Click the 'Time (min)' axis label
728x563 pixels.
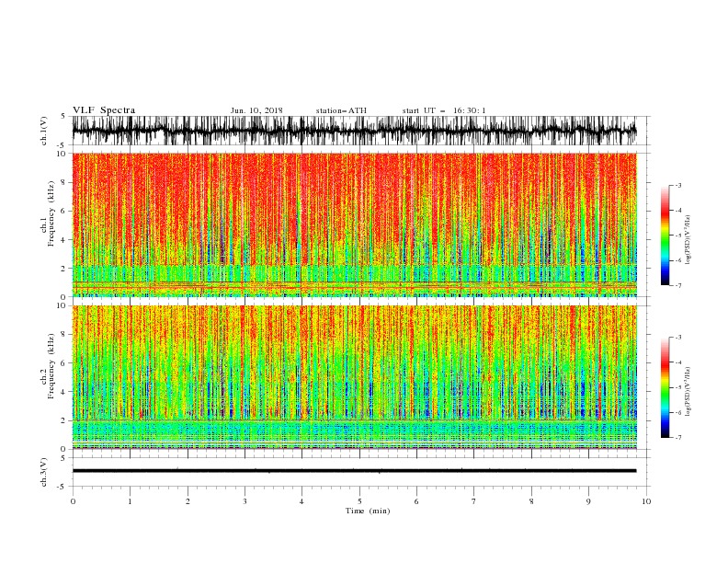pos(368,511)
